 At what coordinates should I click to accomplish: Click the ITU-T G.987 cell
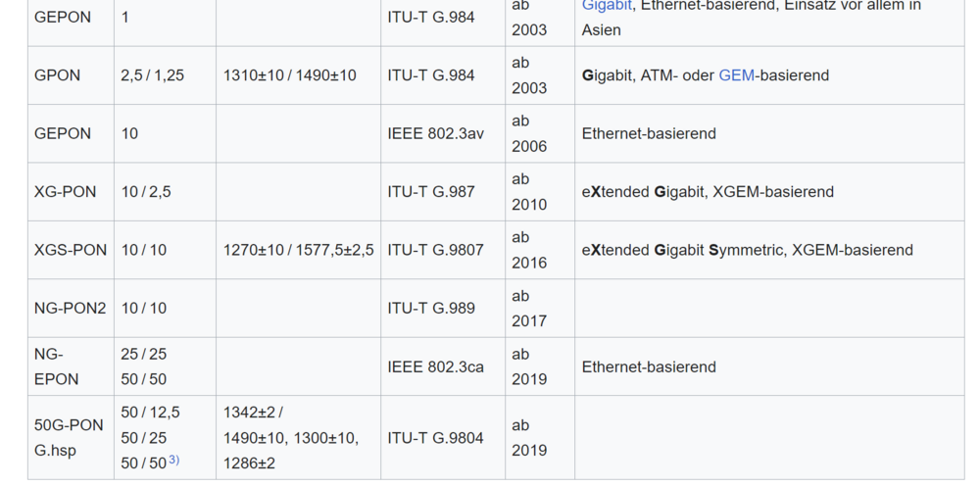point(443,192)
